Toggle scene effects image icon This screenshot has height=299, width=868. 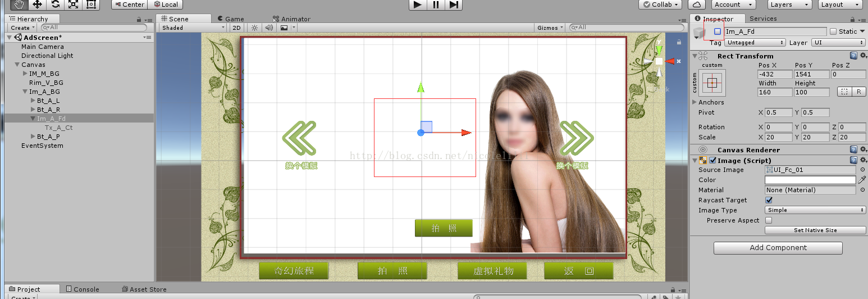(285, 28)
